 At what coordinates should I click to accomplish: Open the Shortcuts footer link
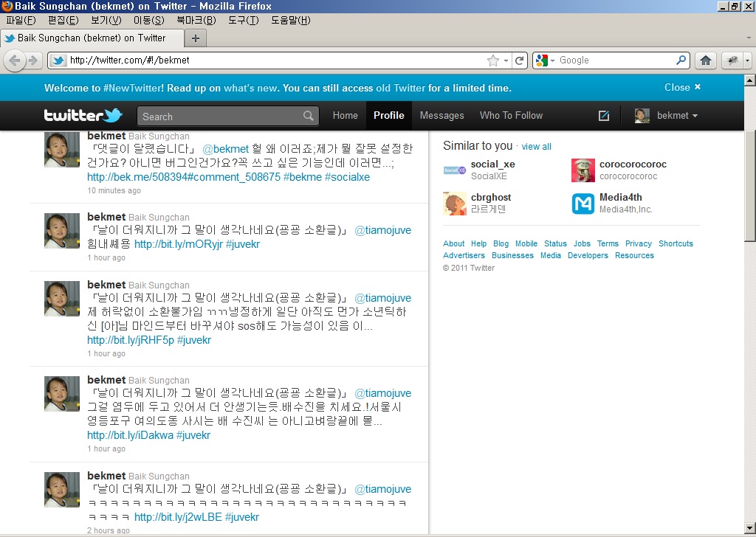pos(676,243)
